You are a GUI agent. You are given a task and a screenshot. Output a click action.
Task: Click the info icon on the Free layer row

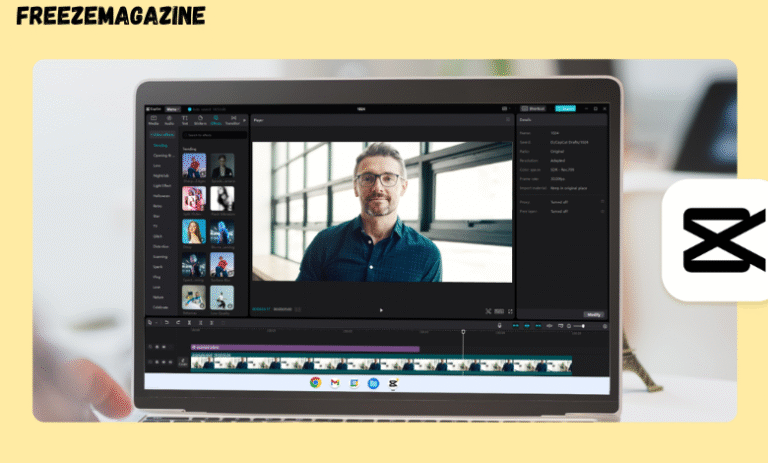pyautogui.click(x=602, y=211)
